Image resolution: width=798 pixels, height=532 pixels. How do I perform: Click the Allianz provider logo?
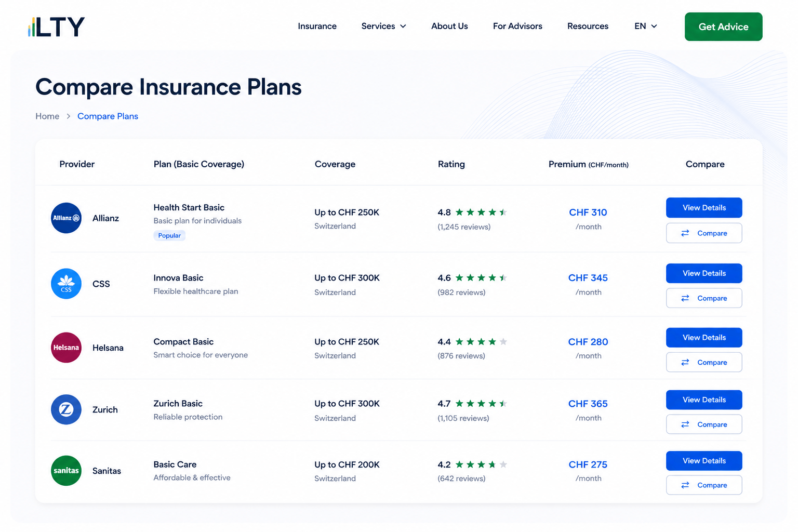point(66,218)
